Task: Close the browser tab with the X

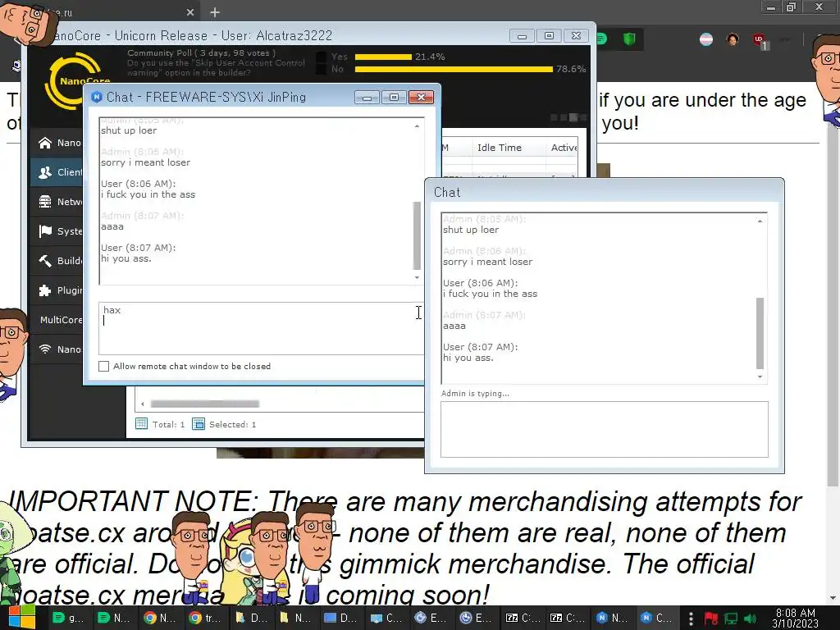Action: (190, 11)
